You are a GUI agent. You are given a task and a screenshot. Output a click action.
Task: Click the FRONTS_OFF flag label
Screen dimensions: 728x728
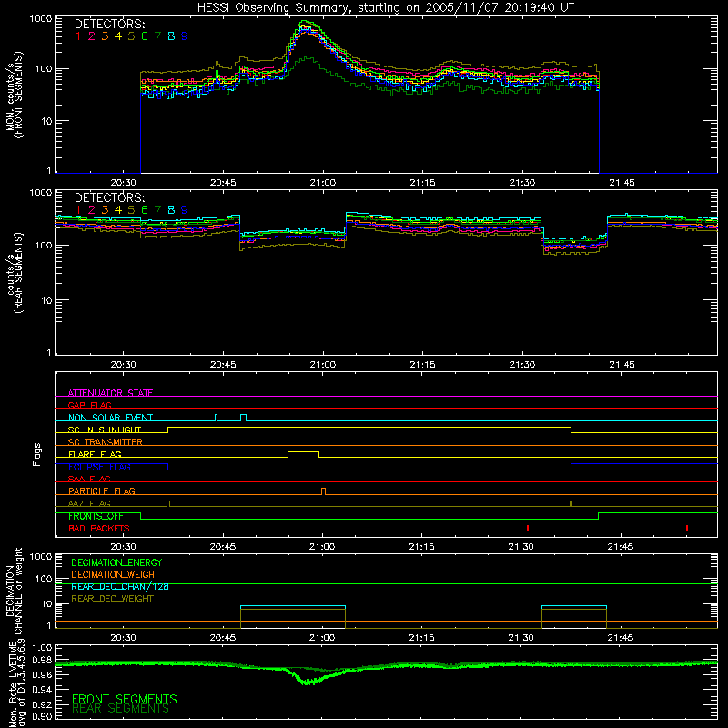[x=96, y=516]
